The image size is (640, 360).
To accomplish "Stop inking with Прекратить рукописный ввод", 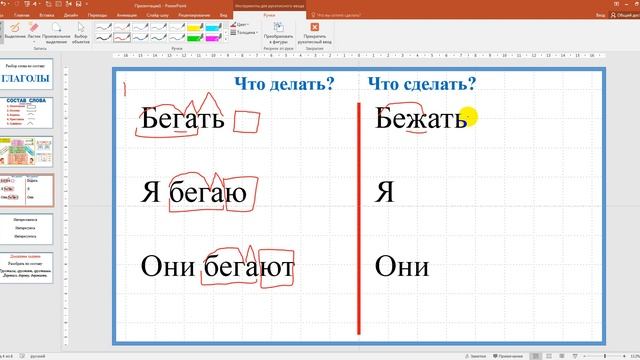I will click(314, 33).
